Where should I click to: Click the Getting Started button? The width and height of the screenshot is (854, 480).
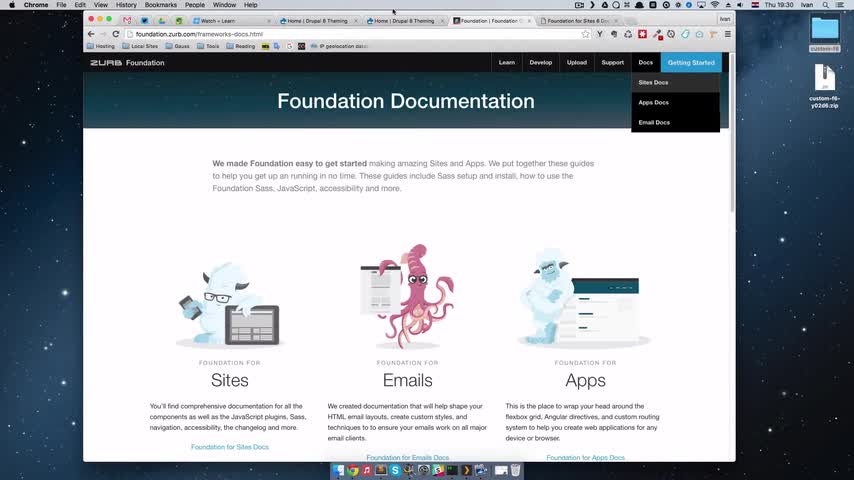691,63
